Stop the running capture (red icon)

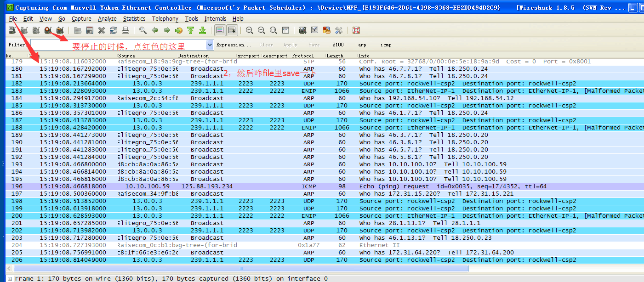point(48,30)
